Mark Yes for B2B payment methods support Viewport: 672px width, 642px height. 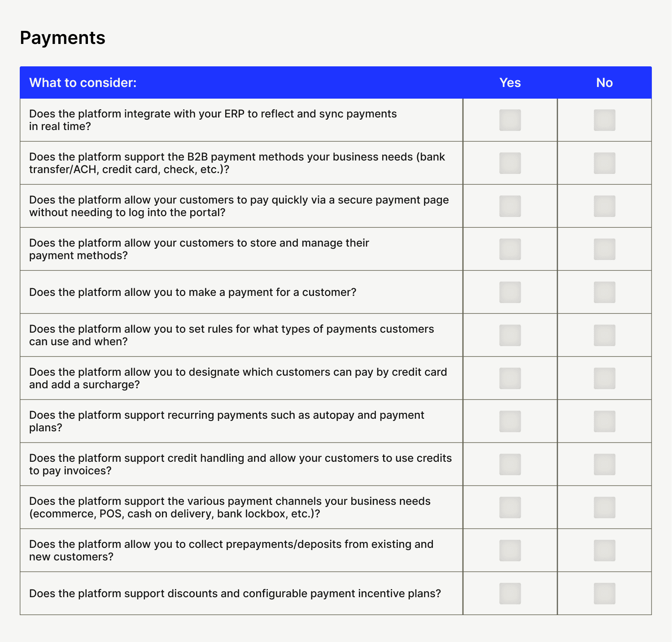pyautogui.click(x=510, y=163)
